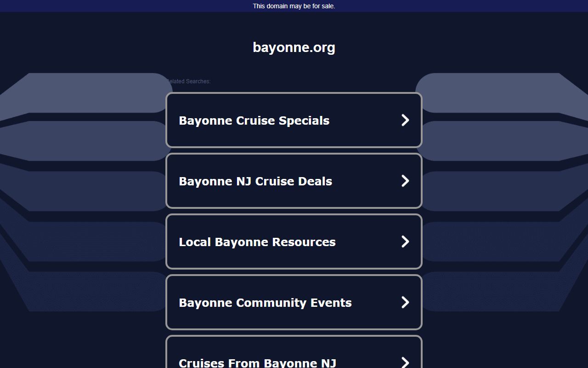Image resolution: width=588 pixels, height=368 pixels.
Task: Click the chevron on Cruises From Bayonne NJ
Action: pyautogui.click(x=405, y=362)
